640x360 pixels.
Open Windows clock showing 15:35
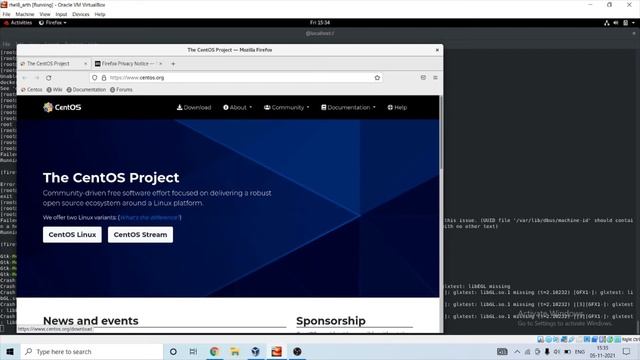pyautogui.click(x=602, y=351)
